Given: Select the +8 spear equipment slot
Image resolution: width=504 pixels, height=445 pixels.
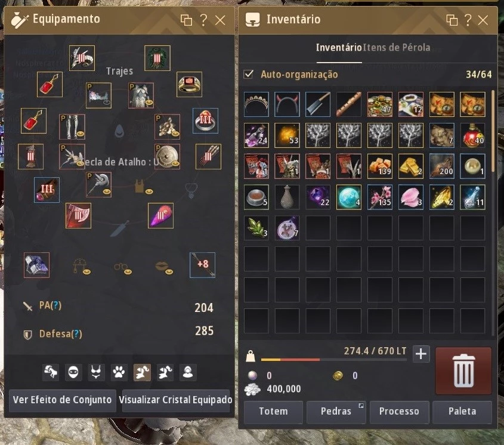Looking at the screenshot, I should (202, 265).
